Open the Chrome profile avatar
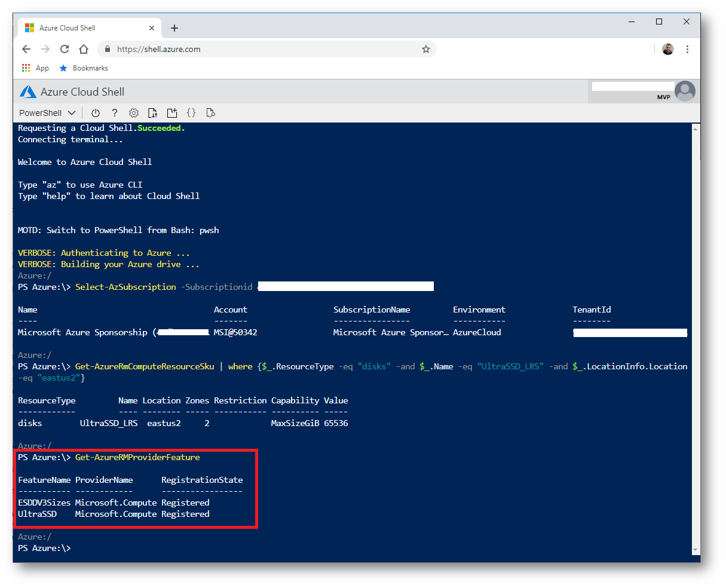 click(x=668, y=49)
